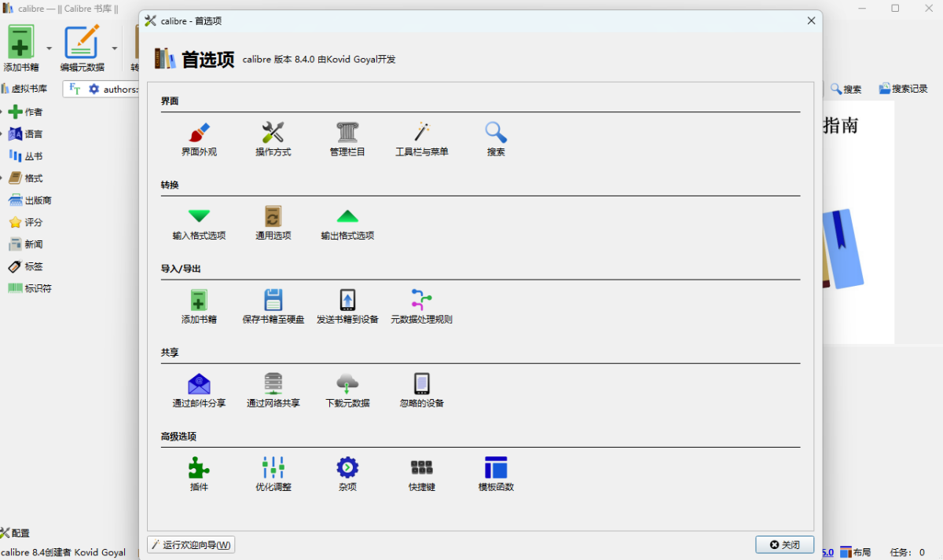Open 插件 plugins settings
The width and height of the screenshot is (943, 560).
pyautogui.click(x=199, y=474)
